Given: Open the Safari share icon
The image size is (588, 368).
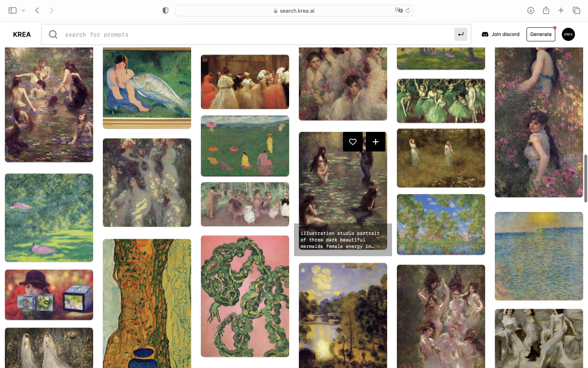Looking at the screenshot, I should click(x=546, y=10).
